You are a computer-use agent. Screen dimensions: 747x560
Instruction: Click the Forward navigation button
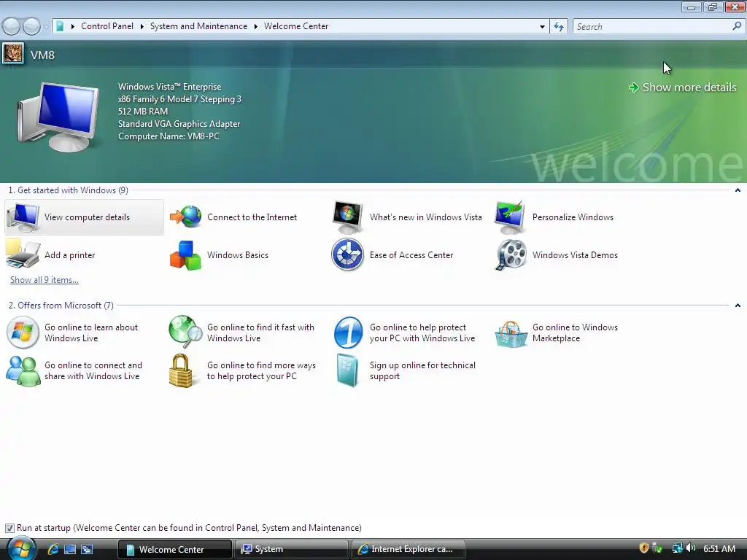pos(31,26)
